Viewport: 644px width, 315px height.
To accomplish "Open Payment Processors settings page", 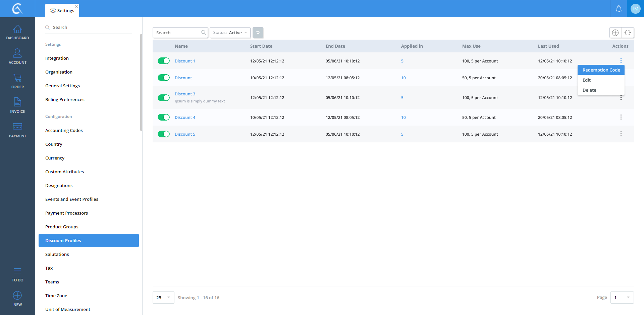I will click(66, 213).
